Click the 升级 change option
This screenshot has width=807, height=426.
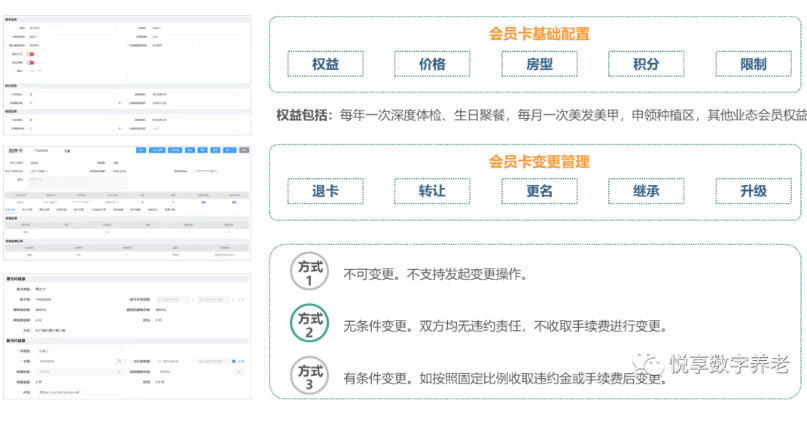click(x=753, y=191)
